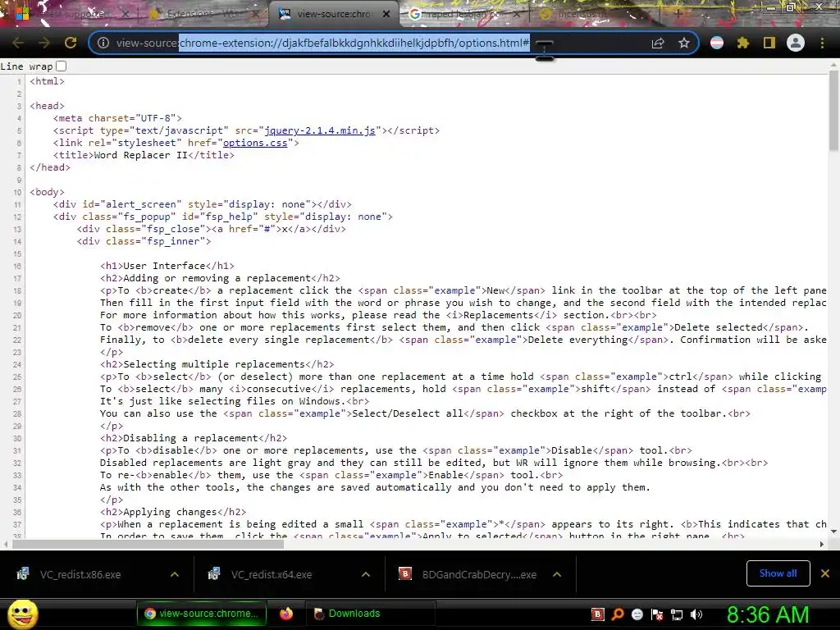Image resolution: width=840 pixels, height=630 pixels.
Task: Enable the Line wrap checkbox
Action: (x=61, y=66)
